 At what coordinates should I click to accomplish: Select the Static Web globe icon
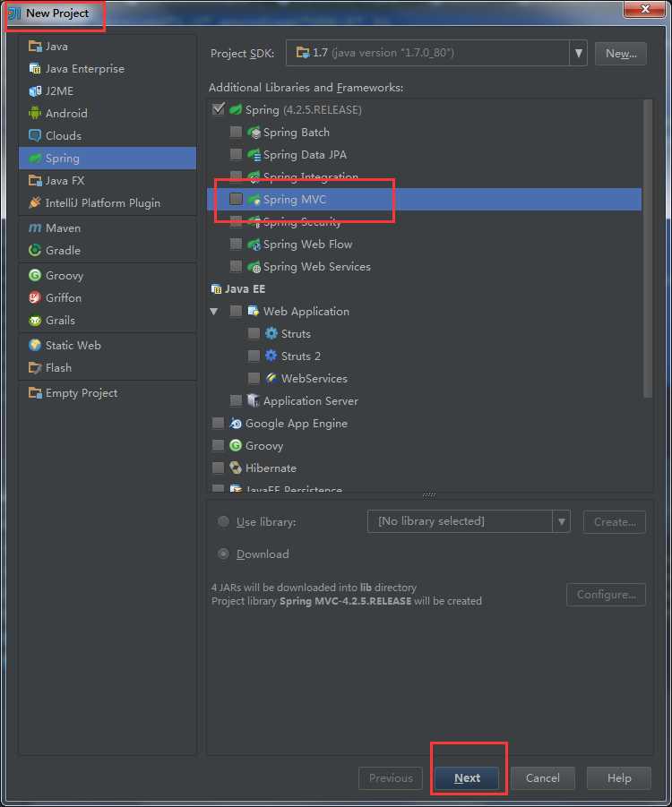[35, 346]
